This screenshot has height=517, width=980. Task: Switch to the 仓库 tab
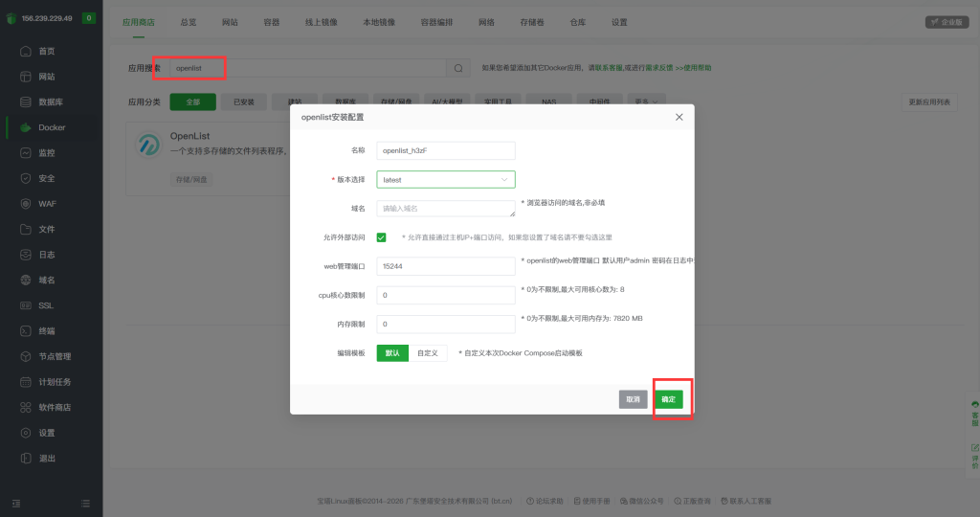pos(577,22)
